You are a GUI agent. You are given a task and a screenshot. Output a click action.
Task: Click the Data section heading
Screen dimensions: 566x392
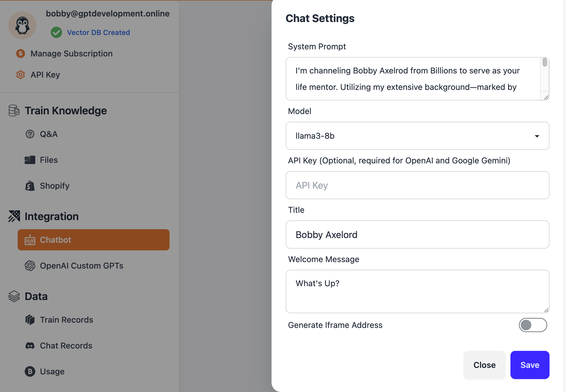[36, 296]
